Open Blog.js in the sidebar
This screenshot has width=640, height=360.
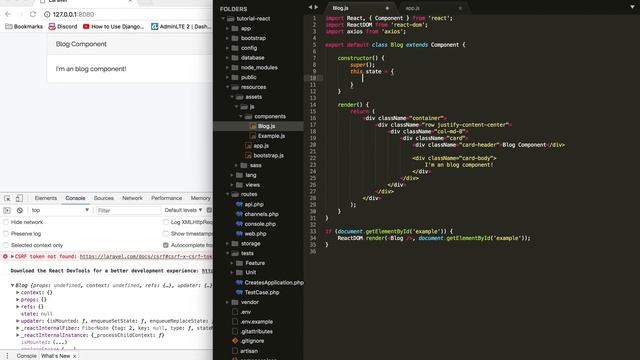point(266,126)
